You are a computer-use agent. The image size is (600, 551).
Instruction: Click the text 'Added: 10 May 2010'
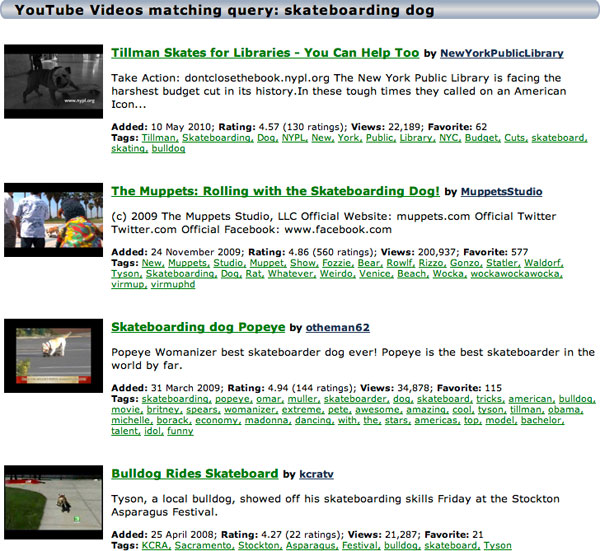pos(163,127)
